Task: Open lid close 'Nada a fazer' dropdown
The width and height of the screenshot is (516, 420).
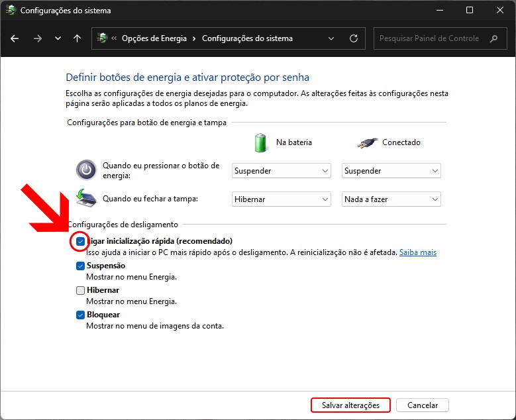Action: (391, 199)
